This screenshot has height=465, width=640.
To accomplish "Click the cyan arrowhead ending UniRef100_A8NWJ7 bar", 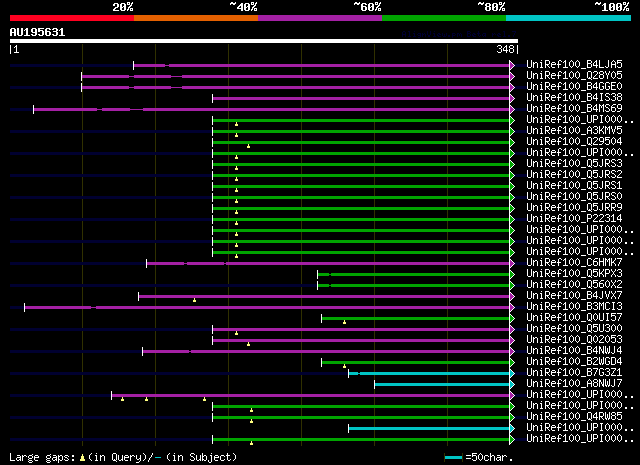I will (x=512, y=385).
